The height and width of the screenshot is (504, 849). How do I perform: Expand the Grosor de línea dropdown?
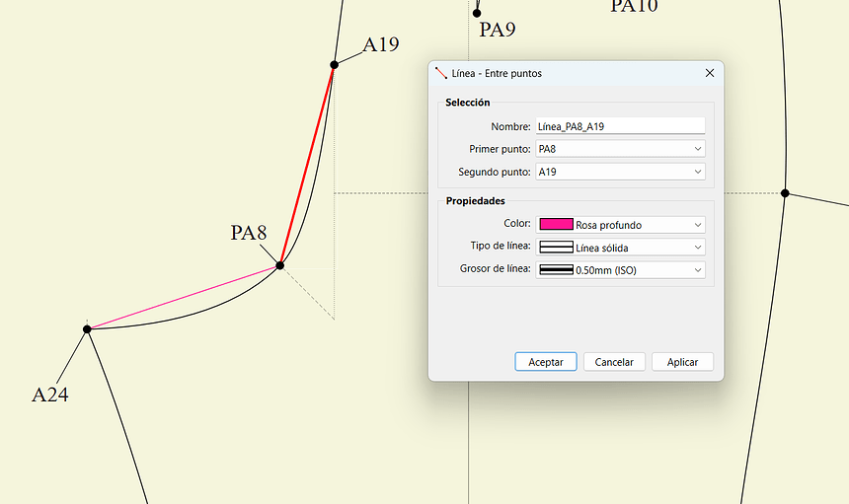619,270
